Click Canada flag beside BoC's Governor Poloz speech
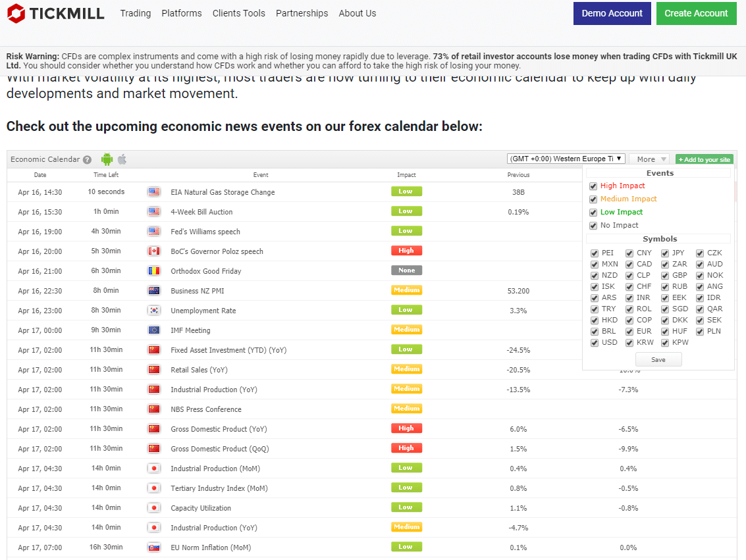Screen dimensions: 746x560 click(153, 251)
